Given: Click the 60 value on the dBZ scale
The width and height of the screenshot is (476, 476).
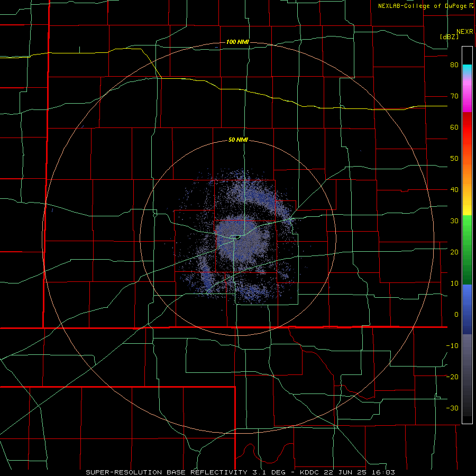Looking at the screenshot, I should pos(454,127).
